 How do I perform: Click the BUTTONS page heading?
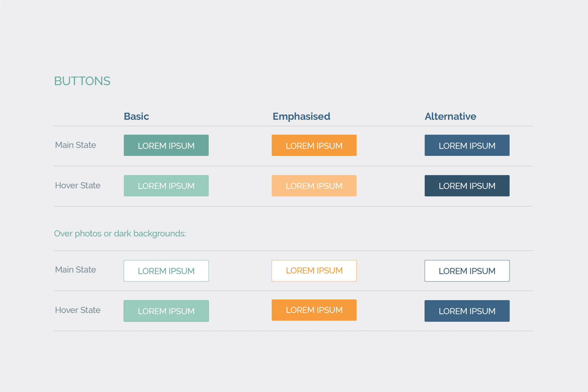[x=82, y=81]
